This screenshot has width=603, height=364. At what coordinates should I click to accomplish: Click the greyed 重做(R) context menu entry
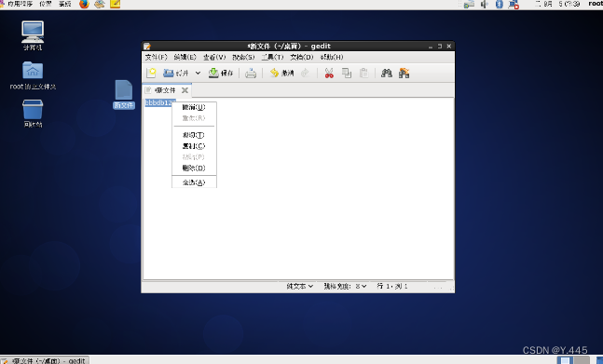coord(194,118)
